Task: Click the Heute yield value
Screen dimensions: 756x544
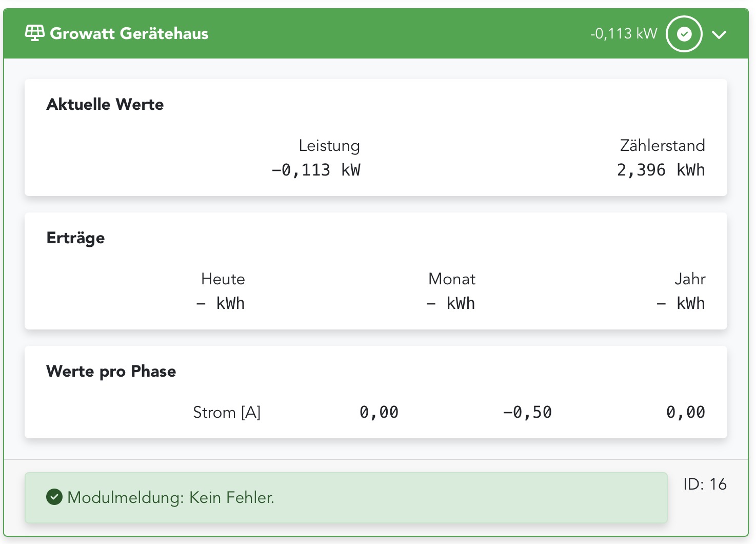Action: tap(221, 303)
